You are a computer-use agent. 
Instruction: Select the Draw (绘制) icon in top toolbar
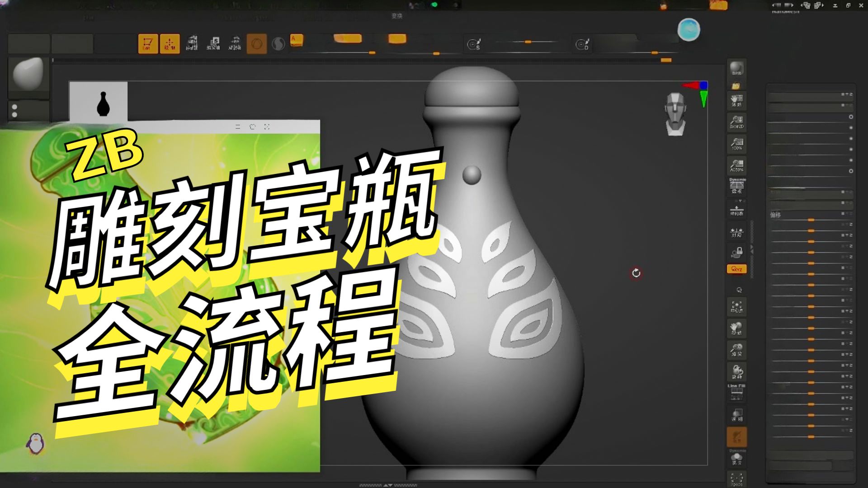point(170,43)
